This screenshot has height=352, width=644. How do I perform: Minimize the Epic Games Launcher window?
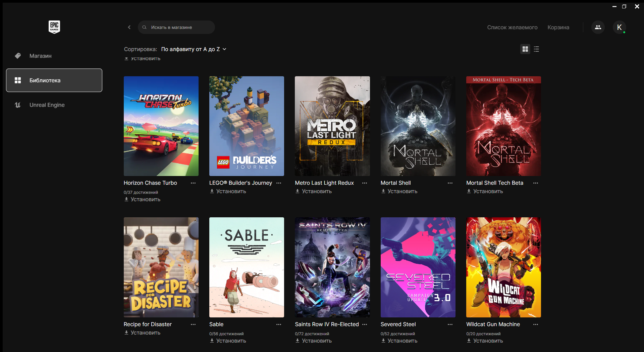point(614,6)
